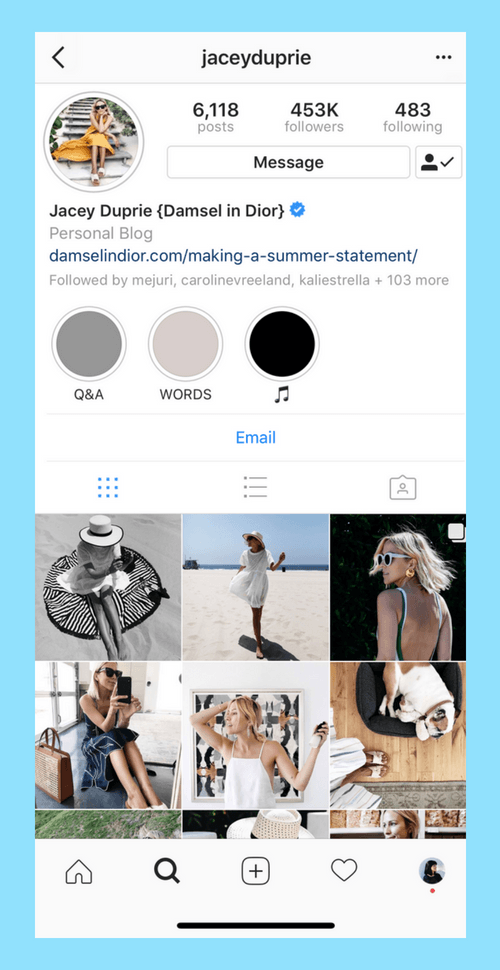
Task: View the 453K followers list
Action: click(314, 118)
